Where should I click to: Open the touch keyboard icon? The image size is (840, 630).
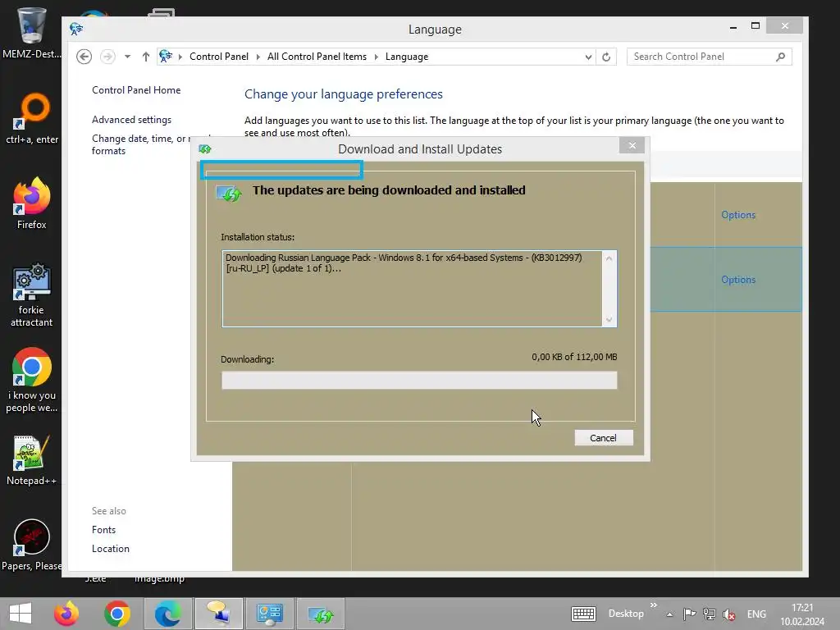pyautogui.click(x=583, y=614)
